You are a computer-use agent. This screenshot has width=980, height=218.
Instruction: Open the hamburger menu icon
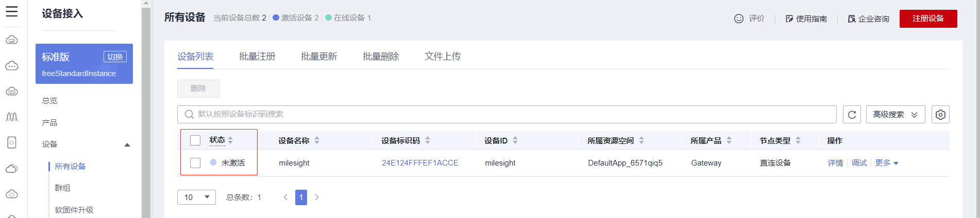(11, 11)
